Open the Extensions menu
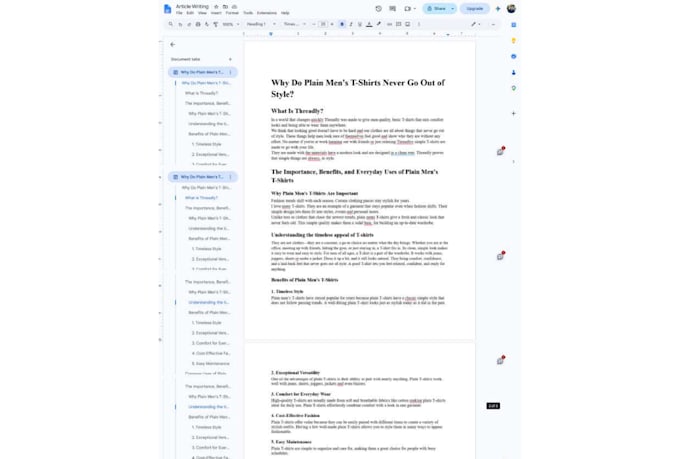Screen dimensions: 680x459 267,13
